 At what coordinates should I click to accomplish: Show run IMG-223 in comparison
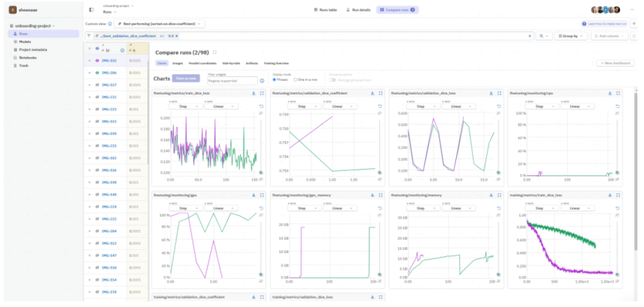point(97,109)
